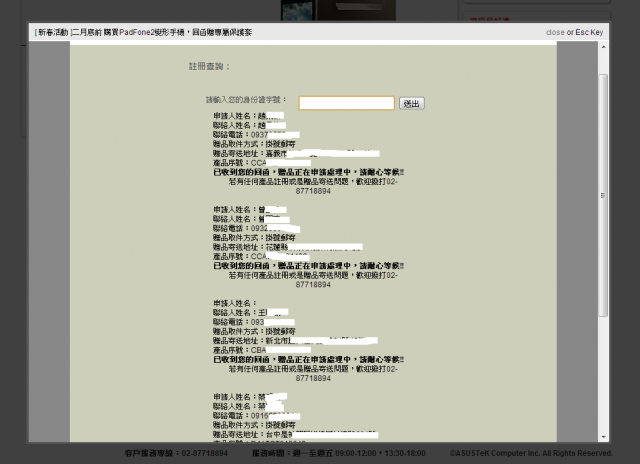Viewport: 640px width, 464px height.
Task: Click the footer service hours text
Action: tap(338, 453)
